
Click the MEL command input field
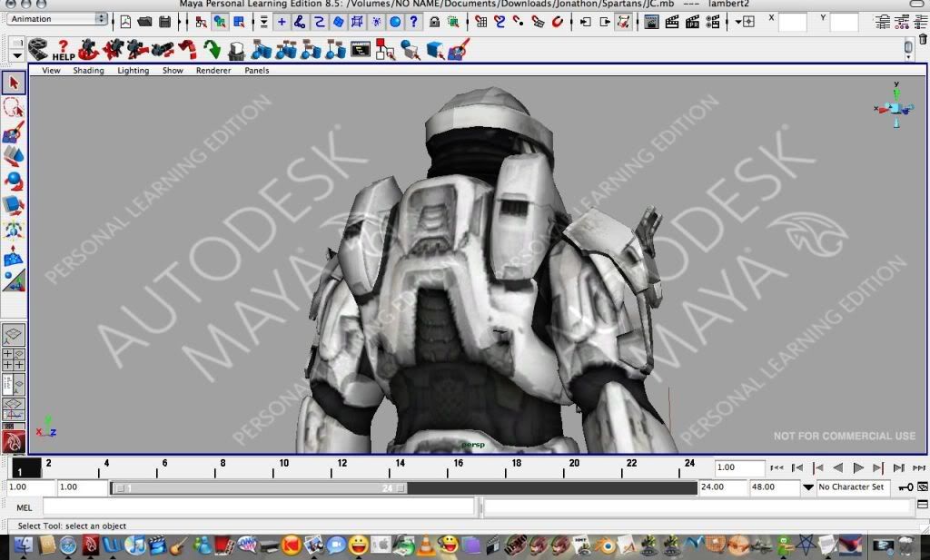coord(259,507)
